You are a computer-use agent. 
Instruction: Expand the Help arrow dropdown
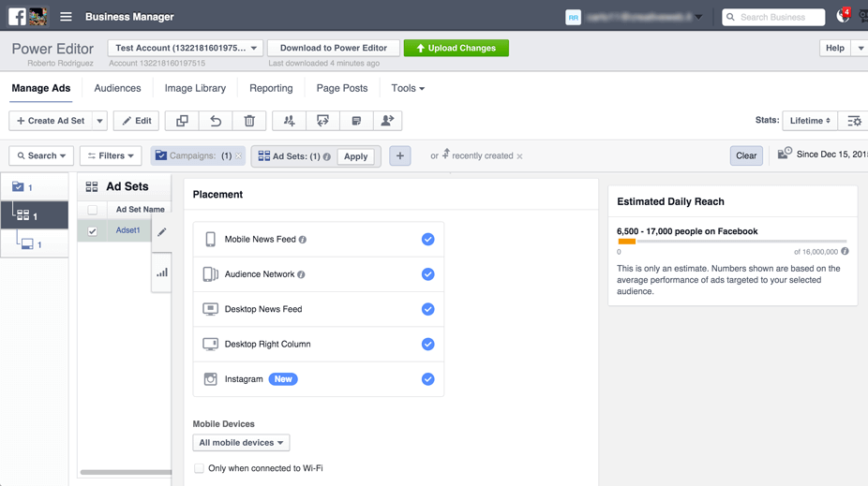point(861,48)
